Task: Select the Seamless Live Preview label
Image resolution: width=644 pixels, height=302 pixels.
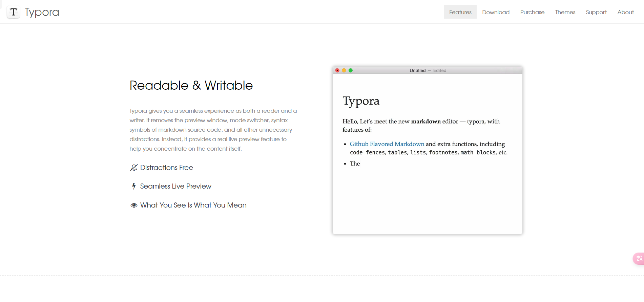Action: tap(176, 186)
